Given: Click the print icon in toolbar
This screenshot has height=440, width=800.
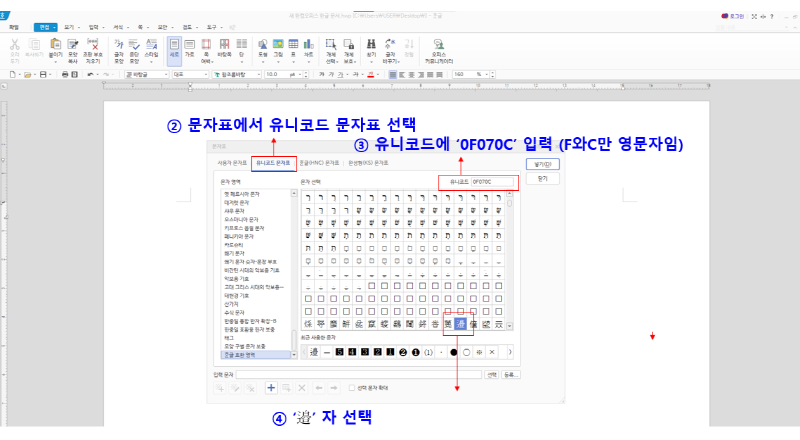Looking at the screenshot, I should 65,75.
